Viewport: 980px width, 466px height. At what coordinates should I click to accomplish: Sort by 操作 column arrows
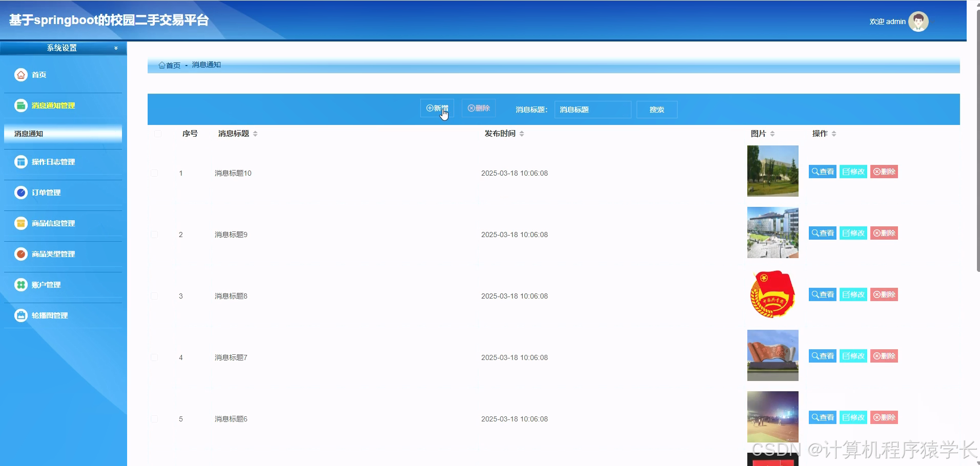tap(834, 134)
